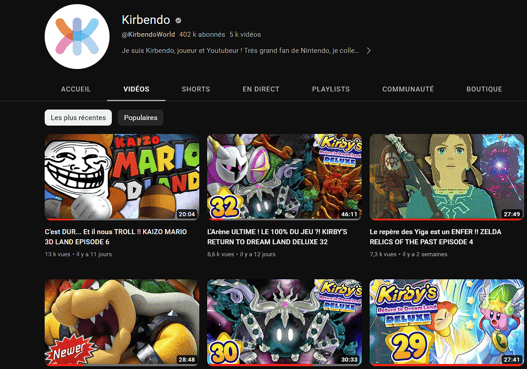The width and height of the screenshot is (527, 369).
Task: Click the 27:49 duration badge
Action: [512, 214]
